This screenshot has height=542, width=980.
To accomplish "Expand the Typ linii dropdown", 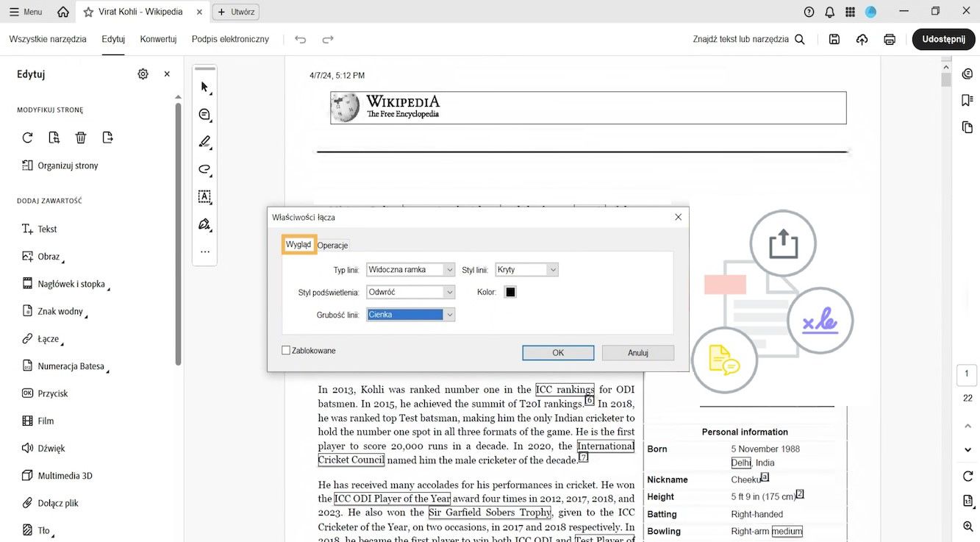I will 411,270.
